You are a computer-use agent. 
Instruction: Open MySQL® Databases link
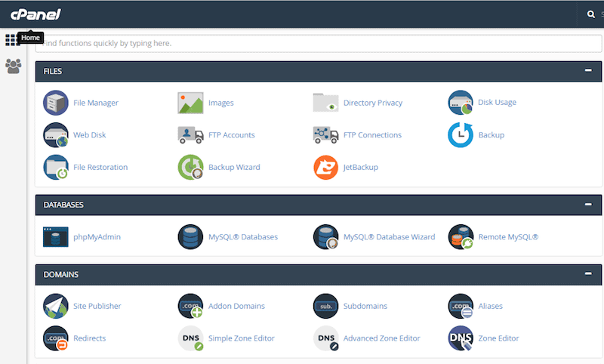pyautogui.click(x=243, y=237)
